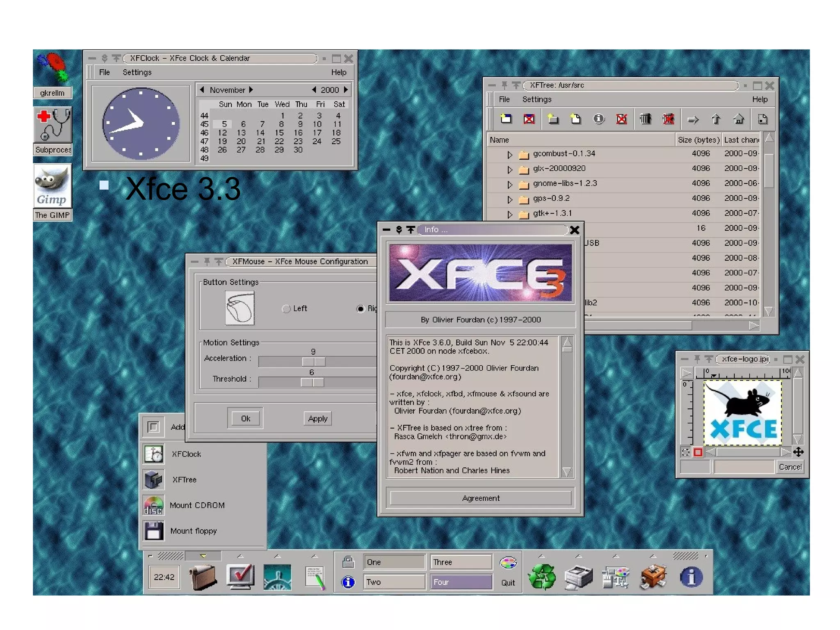Open the printer icon on the panel
The height and width of the screenshot is (630, 840).
[578, 577]
